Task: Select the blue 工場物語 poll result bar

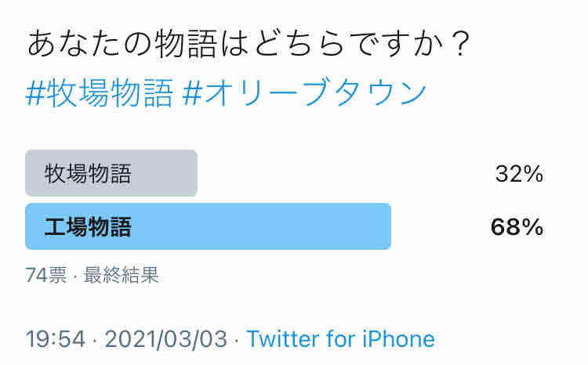Action: pos(208,226)
